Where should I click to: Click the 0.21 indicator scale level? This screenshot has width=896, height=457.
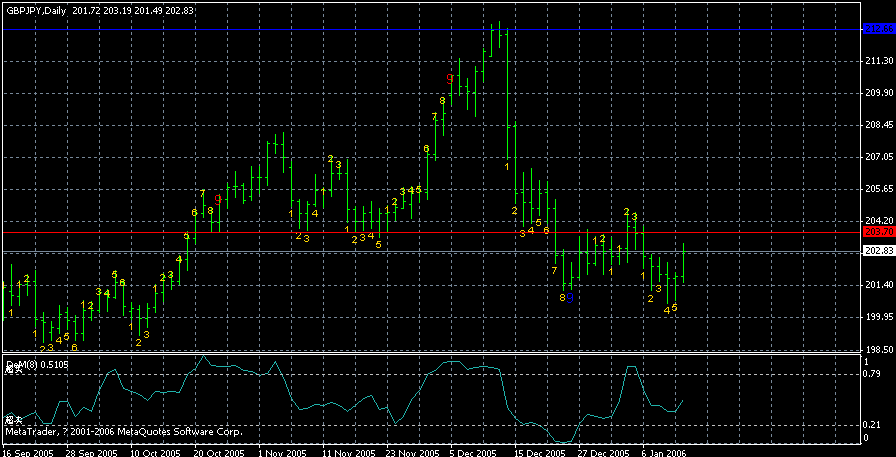(871, 426)
